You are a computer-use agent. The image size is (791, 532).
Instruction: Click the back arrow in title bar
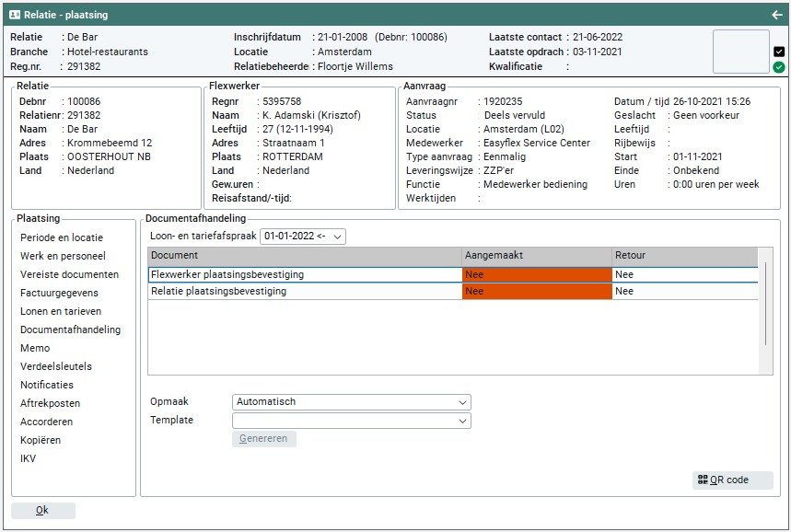point(776,15)
